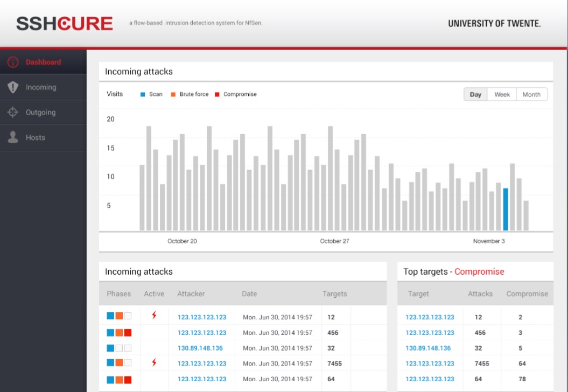568x392 pixels.
Task: Click the lightning bolt in first attack row
Action: coord(154,316)
